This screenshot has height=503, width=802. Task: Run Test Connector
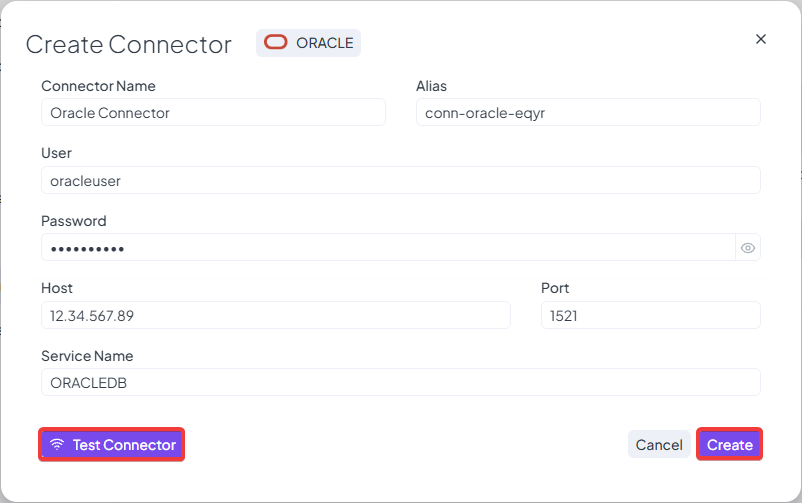[112, 445]
